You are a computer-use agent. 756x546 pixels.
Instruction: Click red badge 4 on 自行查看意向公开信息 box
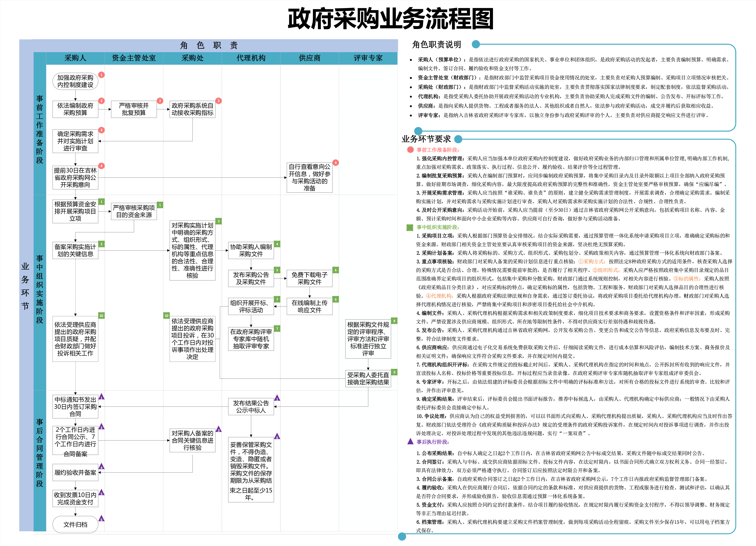336,163
